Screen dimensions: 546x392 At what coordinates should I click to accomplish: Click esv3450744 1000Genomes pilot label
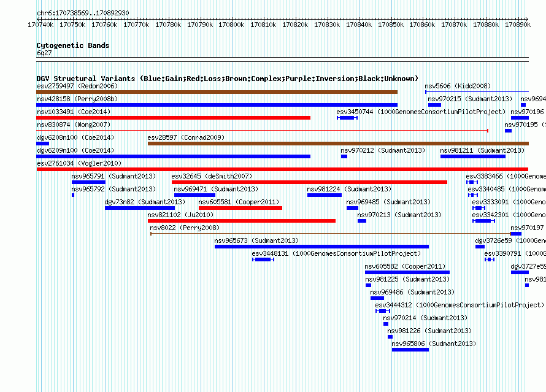pyautogui.click(x=421, y=112)
